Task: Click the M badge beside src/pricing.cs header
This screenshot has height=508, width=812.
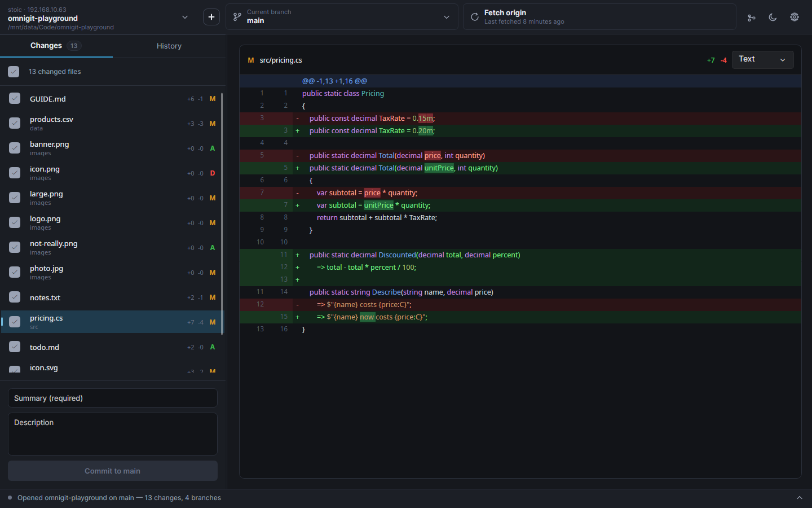Action: coord(251,60)
